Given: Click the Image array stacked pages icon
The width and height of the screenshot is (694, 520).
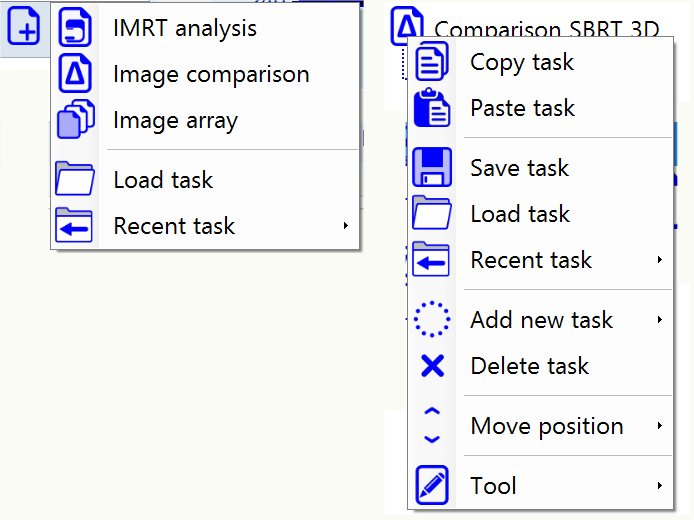Looking at the screenshot, I should click(x=76, y=120).
